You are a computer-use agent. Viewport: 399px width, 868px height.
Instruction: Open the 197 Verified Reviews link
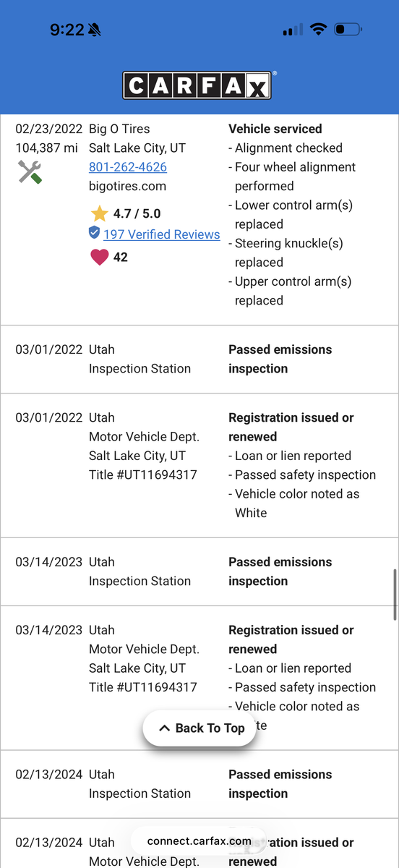point(161,234)
